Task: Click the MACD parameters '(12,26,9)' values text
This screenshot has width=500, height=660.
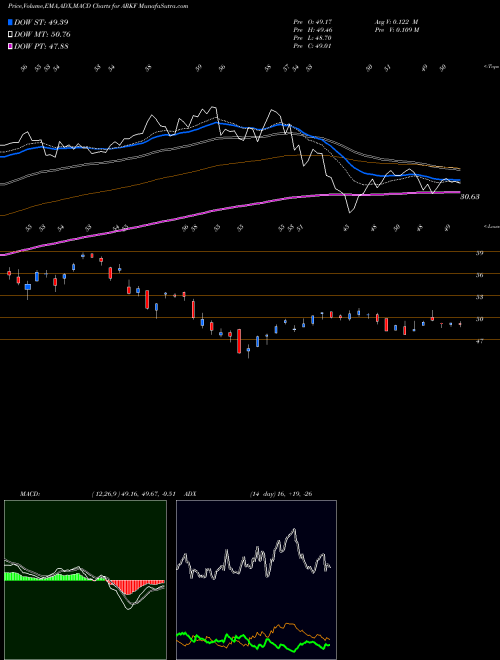Action: click(136, 494)
